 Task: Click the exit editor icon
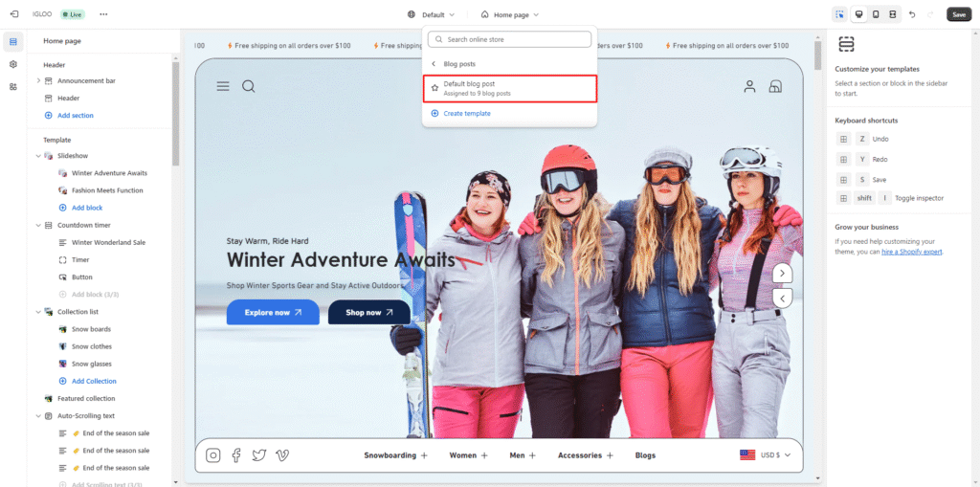click(x=13, y=14)
